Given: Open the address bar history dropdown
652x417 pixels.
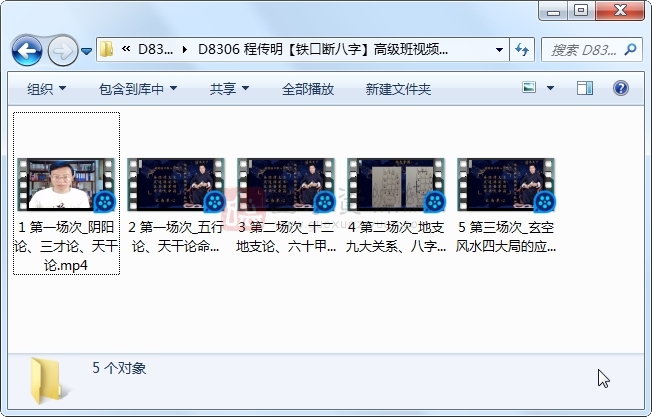Looking at the screenshot, I should click(499, 50).
